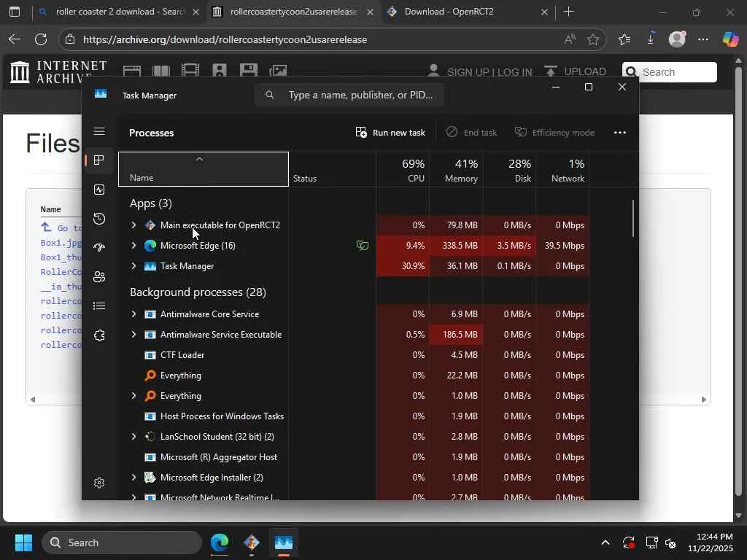The width and height of the screenshot is (747, 560).
Task: Click the OpenRCT2 process icon
Action: (150, 225)
